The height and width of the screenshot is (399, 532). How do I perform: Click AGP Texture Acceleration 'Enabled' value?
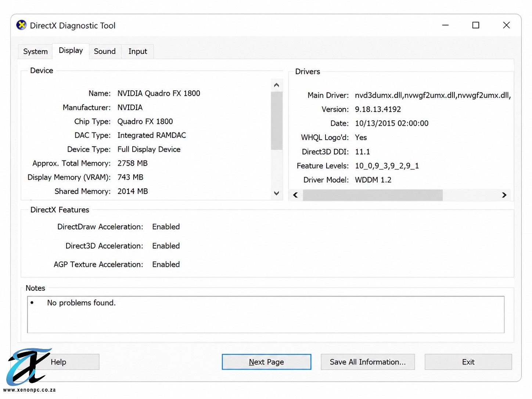click(166, 264)
